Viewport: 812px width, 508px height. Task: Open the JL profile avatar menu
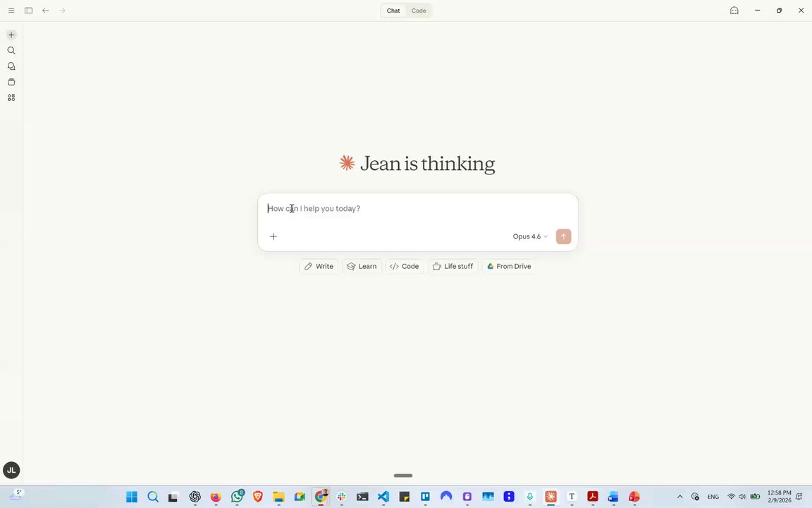click(x=11, y=470)
